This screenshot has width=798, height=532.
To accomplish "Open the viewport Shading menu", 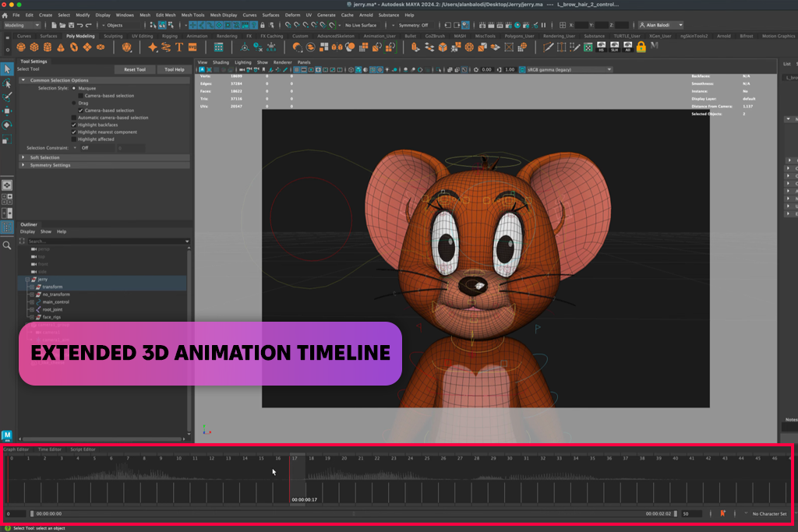I will pyautogui.click(x=221, y=62).
